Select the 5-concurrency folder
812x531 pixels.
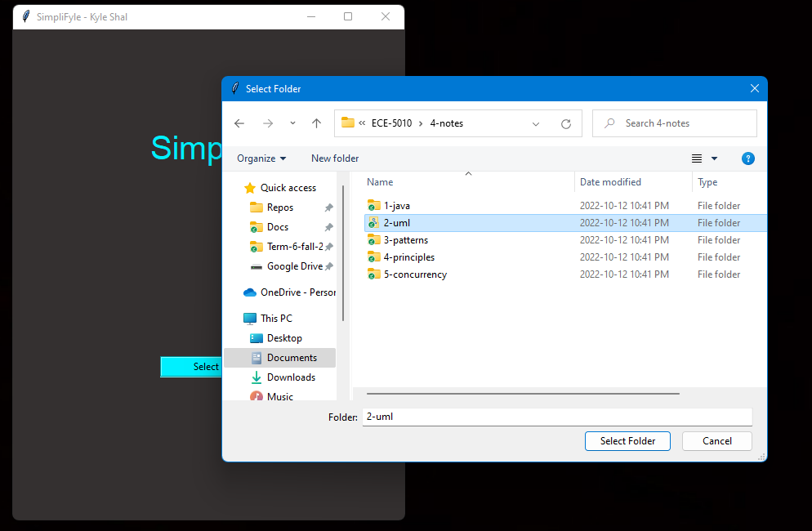click(415, 274)
